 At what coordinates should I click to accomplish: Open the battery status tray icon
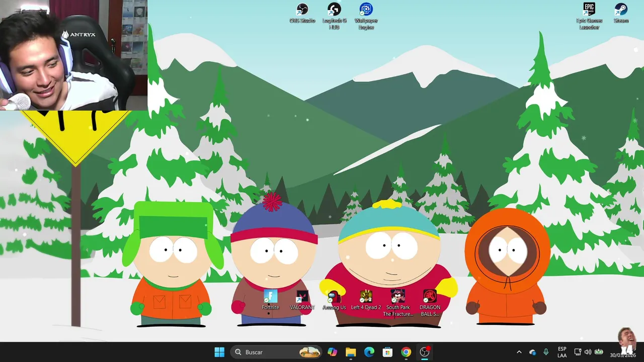[599, 352]
